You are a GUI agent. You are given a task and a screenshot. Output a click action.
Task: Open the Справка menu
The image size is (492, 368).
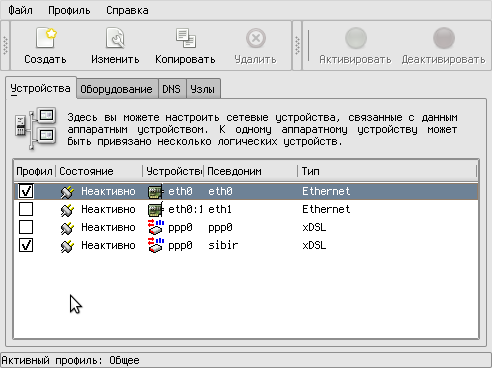coord(127,10)
